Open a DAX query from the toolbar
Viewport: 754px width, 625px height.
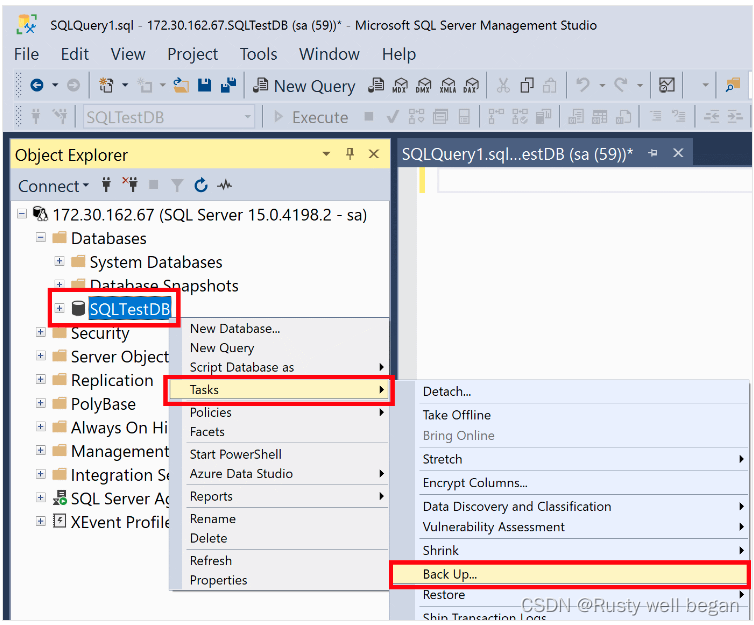click(x=471, y=86)
